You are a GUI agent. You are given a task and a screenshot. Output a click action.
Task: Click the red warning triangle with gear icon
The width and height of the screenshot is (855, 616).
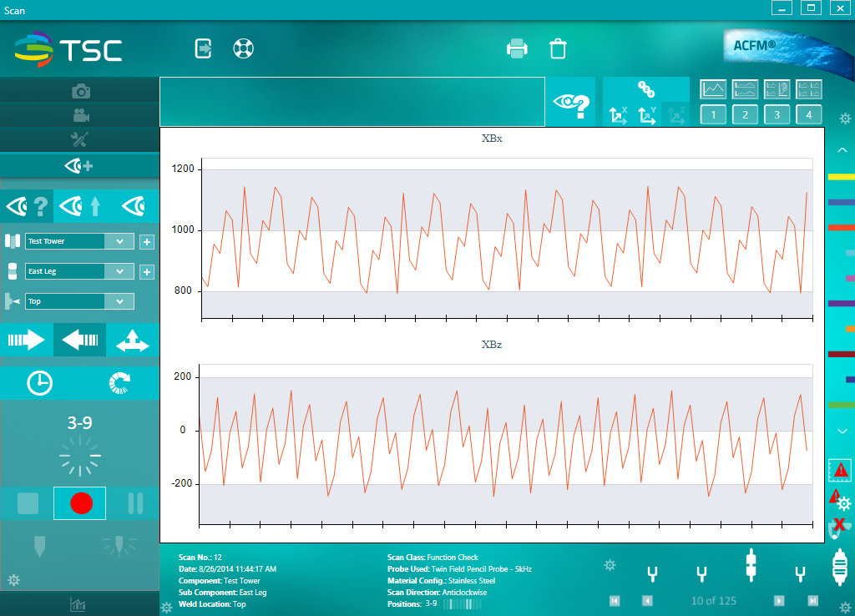838,500
